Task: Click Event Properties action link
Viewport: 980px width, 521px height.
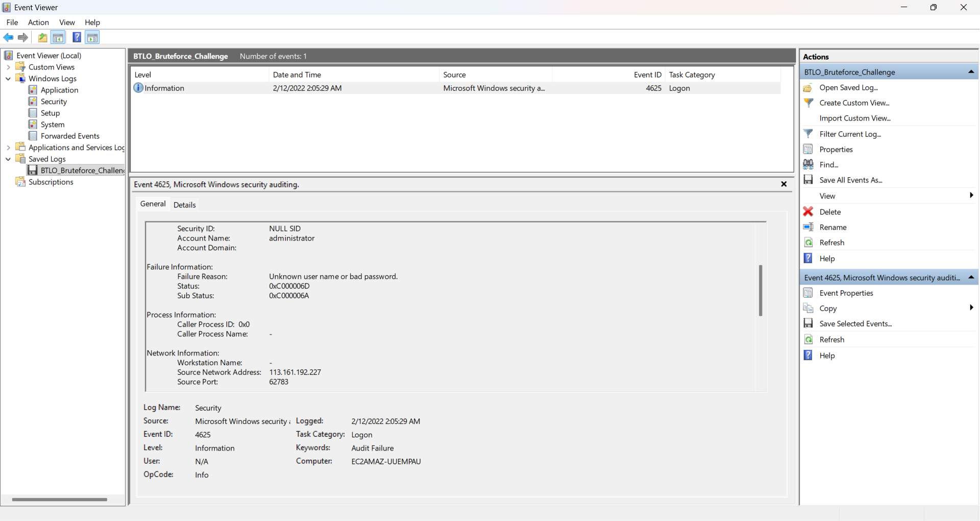Action: coord(846,293)
